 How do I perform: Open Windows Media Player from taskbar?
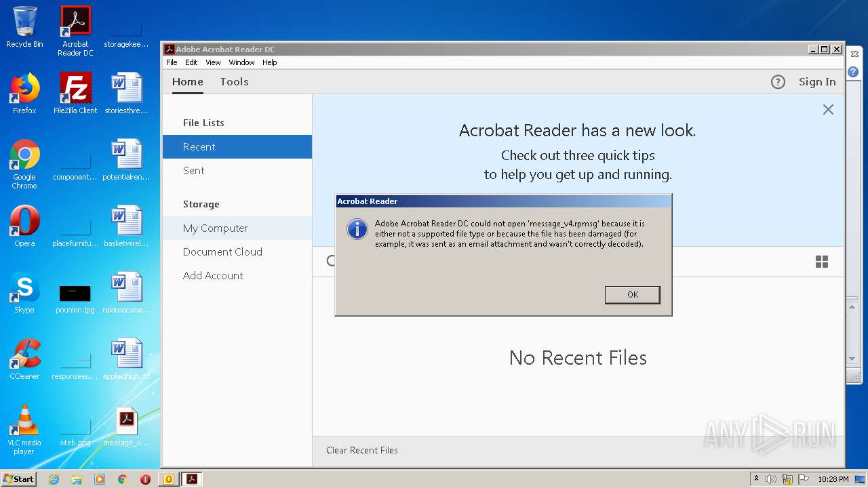point(100,479)
